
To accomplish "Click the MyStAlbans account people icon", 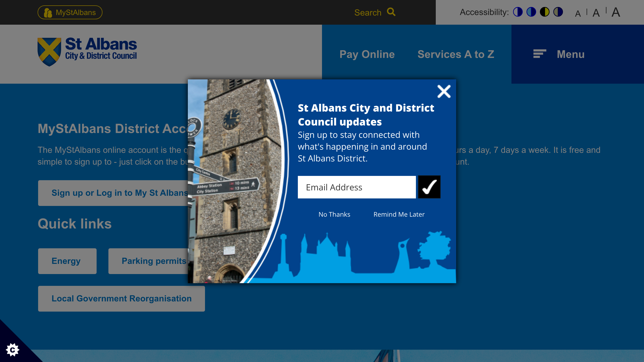I will 48,12.
